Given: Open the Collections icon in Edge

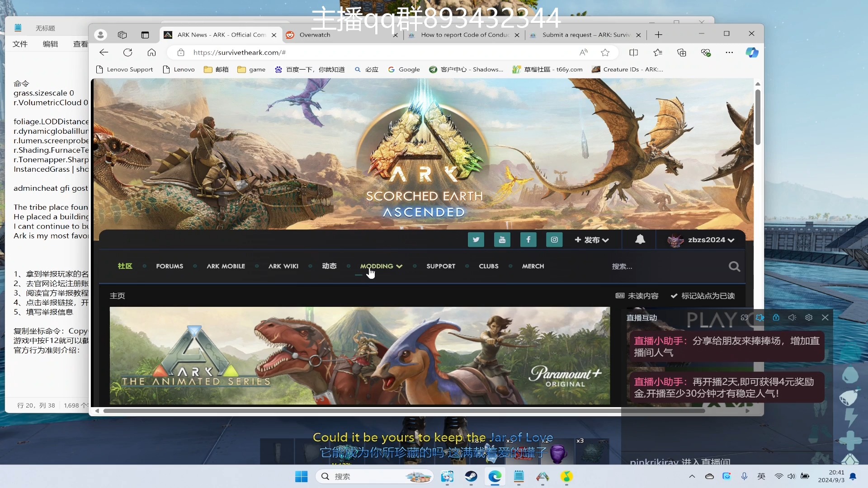Looking at the screenshot, I should 682,52.
